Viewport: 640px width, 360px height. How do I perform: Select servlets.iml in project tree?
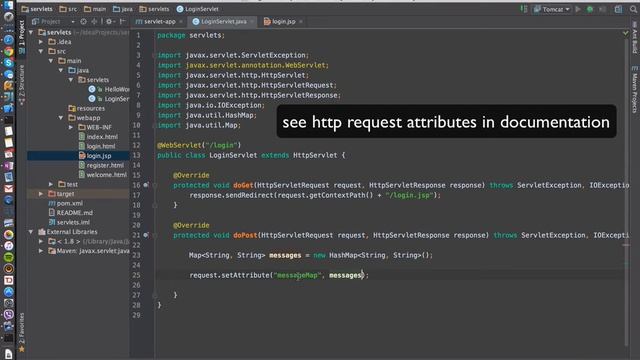(x=69, y=222)
